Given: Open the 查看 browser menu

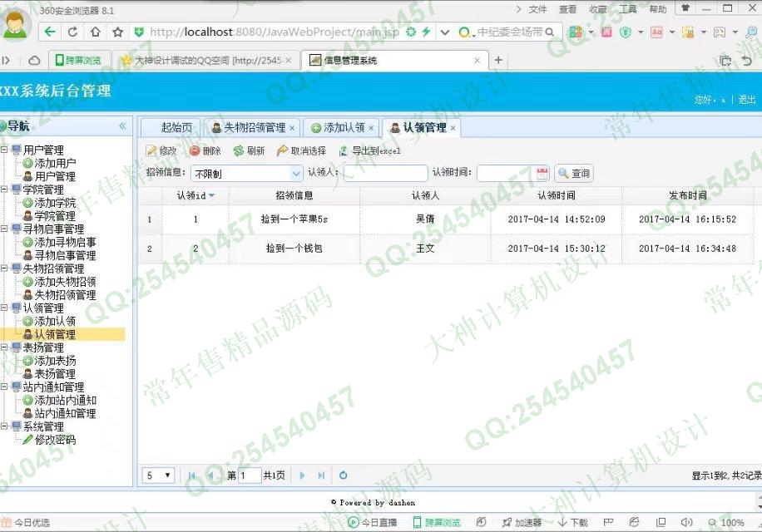Looking at the screenshot, I should (567, 9).
